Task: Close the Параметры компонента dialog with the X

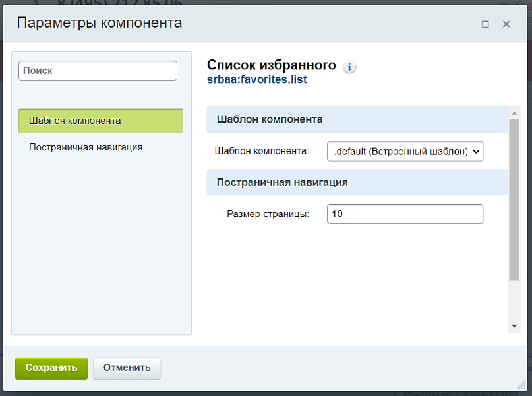Action: 506,23
